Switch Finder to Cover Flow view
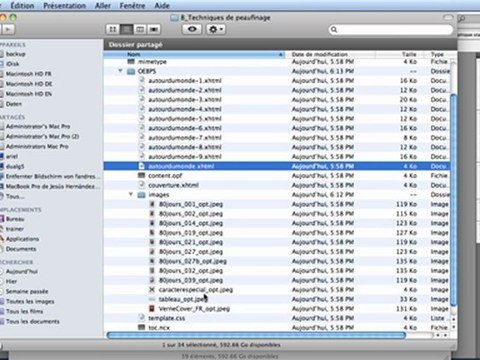This screenshot has height=360, width=480. point(154,29)
